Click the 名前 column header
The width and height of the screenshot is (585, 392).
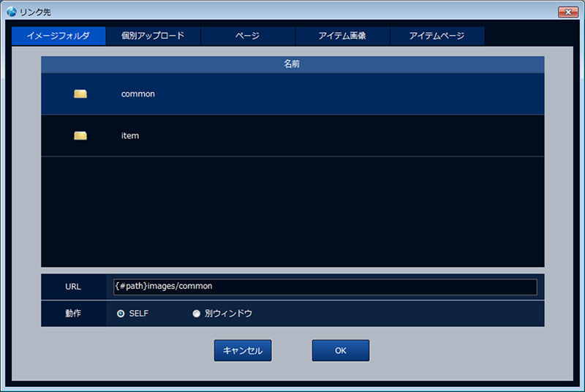(x=292, y=64)
